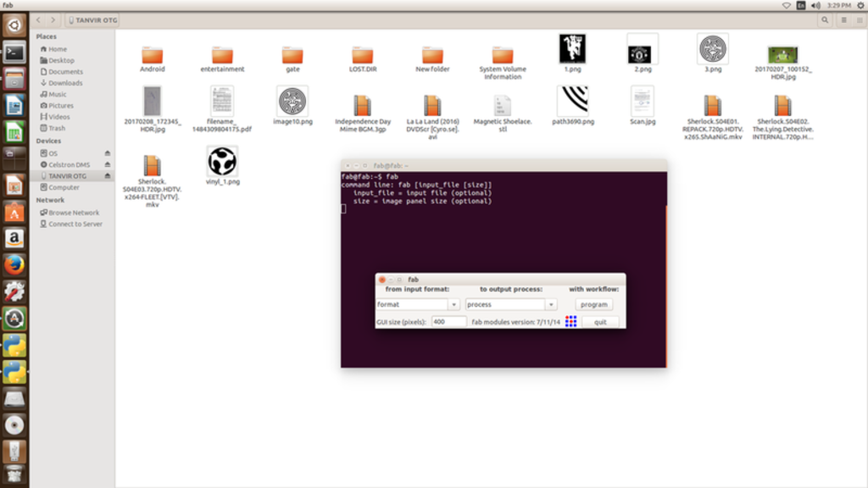
Task: Launch Firefox from the launcher
Action: click(x=14, y=265)
